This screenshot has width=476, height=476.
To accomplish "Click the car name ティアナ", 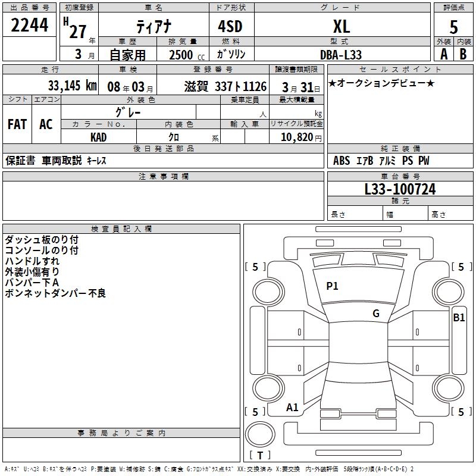I will 153,27.
